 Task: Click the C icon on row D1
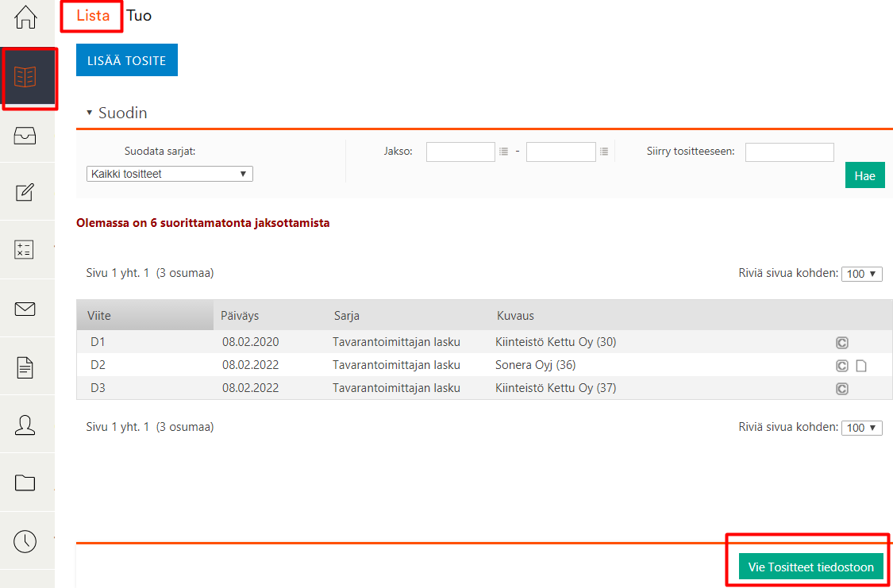[x=842, y=343]
